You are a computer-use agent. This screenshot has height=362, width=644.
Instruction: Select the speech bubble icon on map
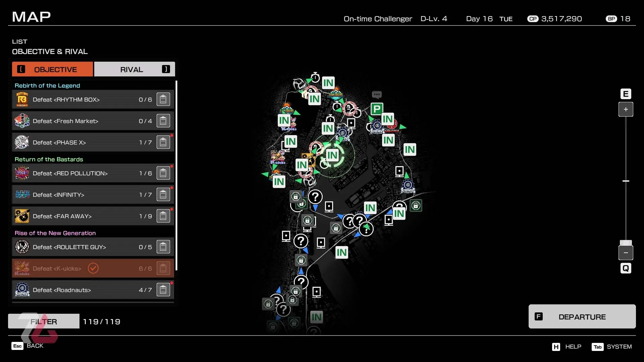pyautogui.click(x=377, y=95)
